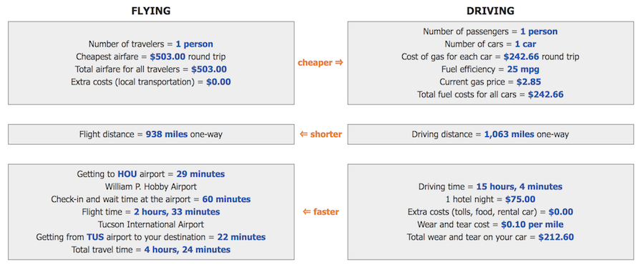Click the 15 hours, 4 minutes driving time

(519, 186)
